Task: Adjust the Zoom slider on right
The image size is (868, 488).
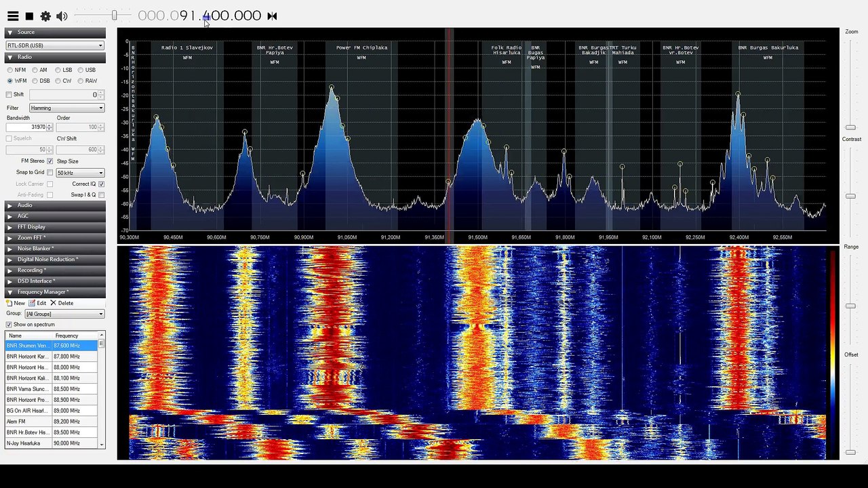Action: pos(850,127)
